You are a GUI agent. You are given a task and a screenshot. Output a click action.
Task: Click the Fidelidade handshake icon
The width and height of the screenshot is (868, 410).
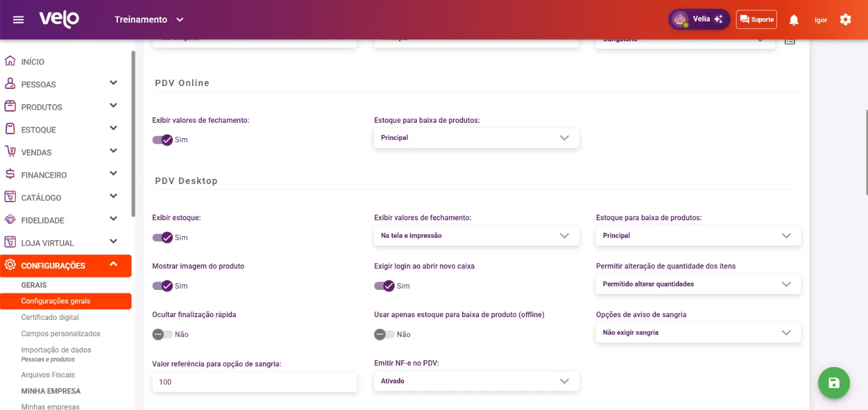[x=10, y=220]
